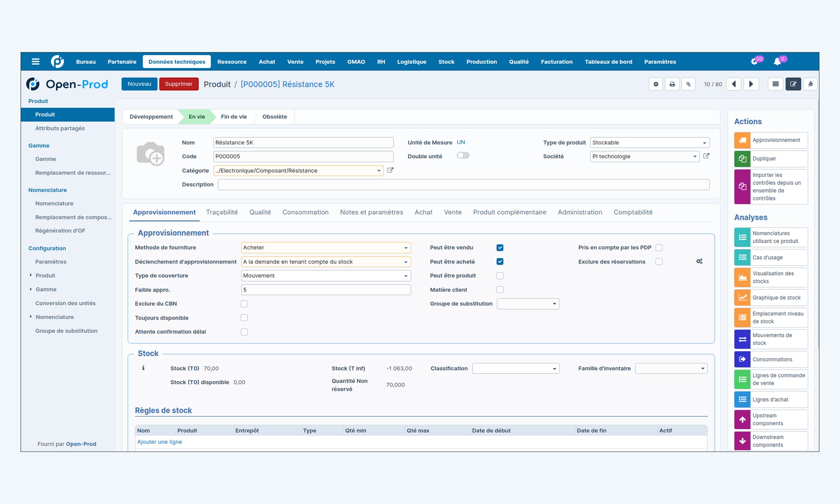Screen dimensions: 840x504
Task: Open the Graphique de stock analysis
Action: pos(771,297)
